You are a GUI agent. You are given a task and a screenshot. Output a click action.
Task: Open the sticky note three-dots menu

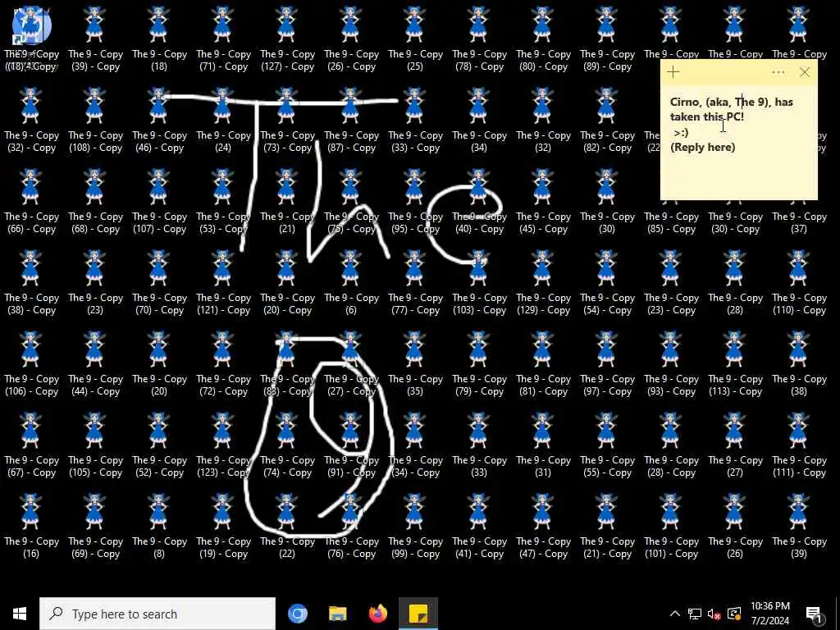click(x=778, y=72)
